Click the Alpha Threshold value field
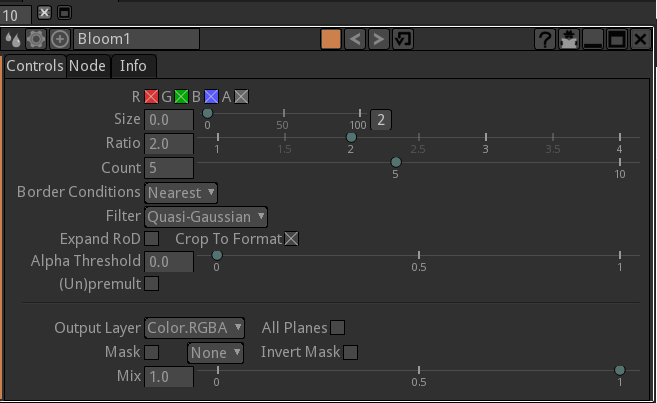Viewport: 657px width, 403px height. tap(169, 262)
